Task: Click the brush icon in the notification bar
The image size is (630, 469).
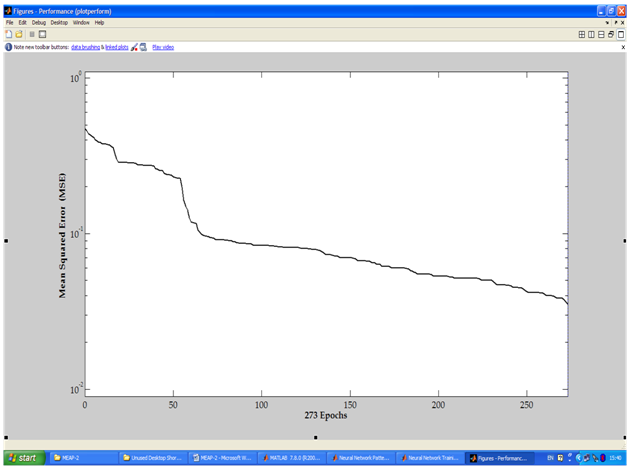Action: [x=134, y=47]
